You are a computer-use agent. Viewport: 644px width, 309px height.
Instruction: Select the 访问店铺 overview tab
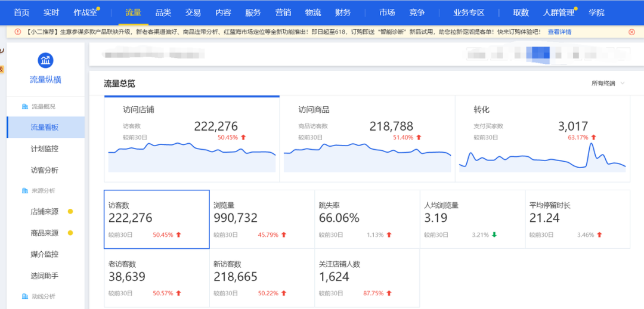[x=192, y=139]
